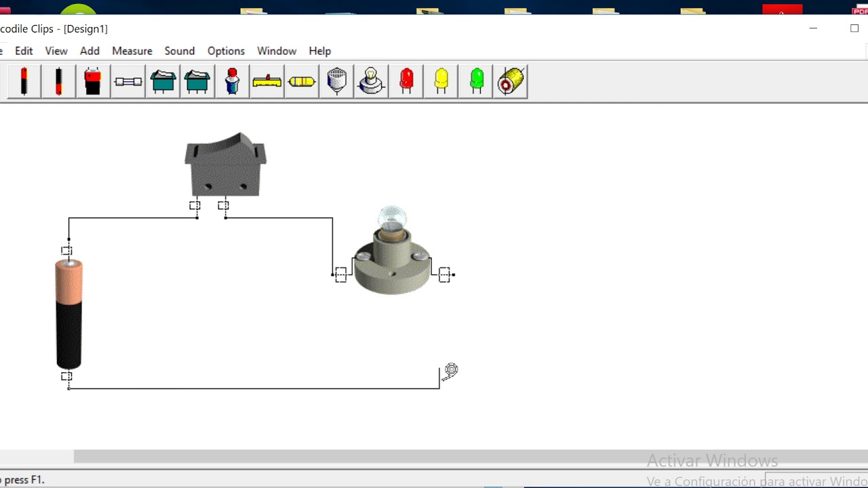Pick the buzzer component in the toolbar

(337, 81)
